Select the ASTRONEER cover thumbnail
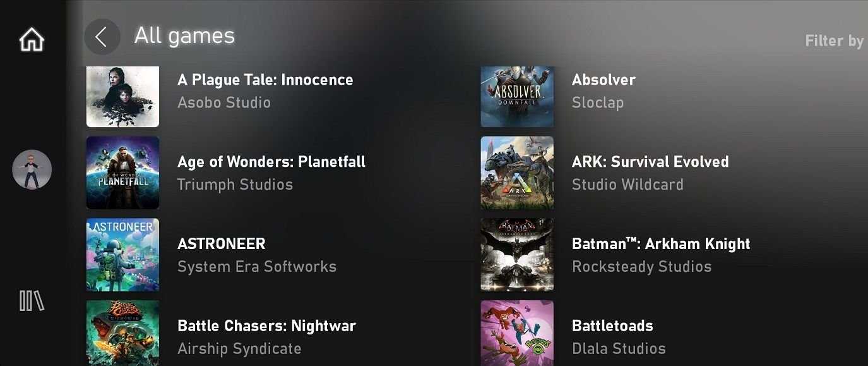This screenshot has width=868, height=366. point(122,255)
